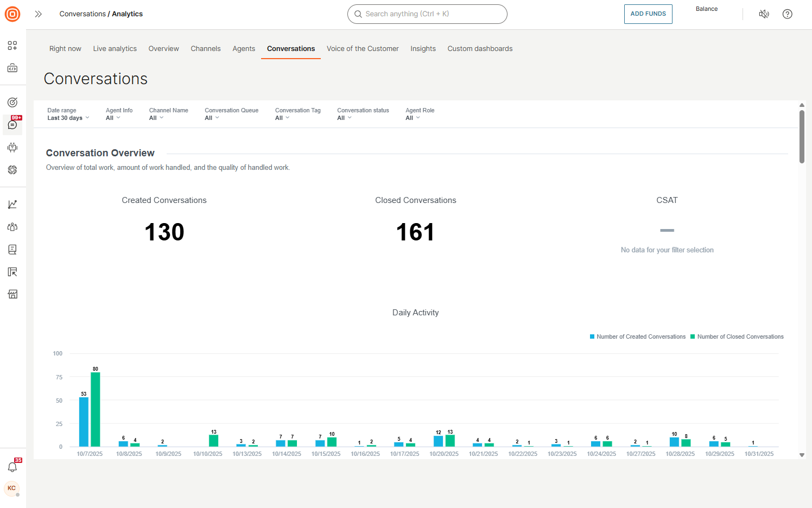This screenshot has width=812, height=508.
Task: Click the ADD FUNDS button
Action: tap(648, 14)
